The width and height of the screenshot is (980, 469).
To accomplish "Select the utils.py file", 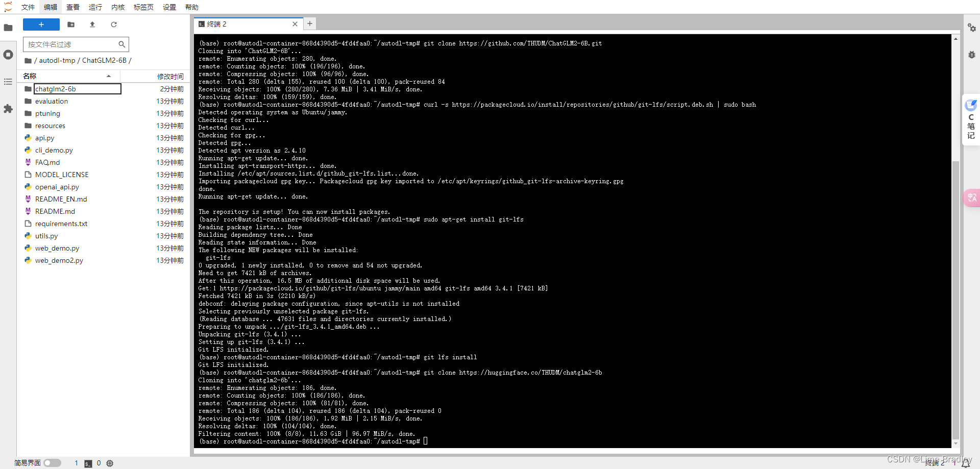I will pyautogui.click(x=104, y=236).
